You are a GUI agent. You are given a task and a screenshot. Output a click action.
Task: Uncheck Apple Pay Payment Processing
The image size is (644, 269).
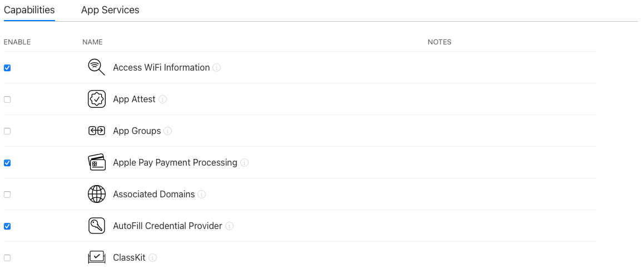coord(7,163)
